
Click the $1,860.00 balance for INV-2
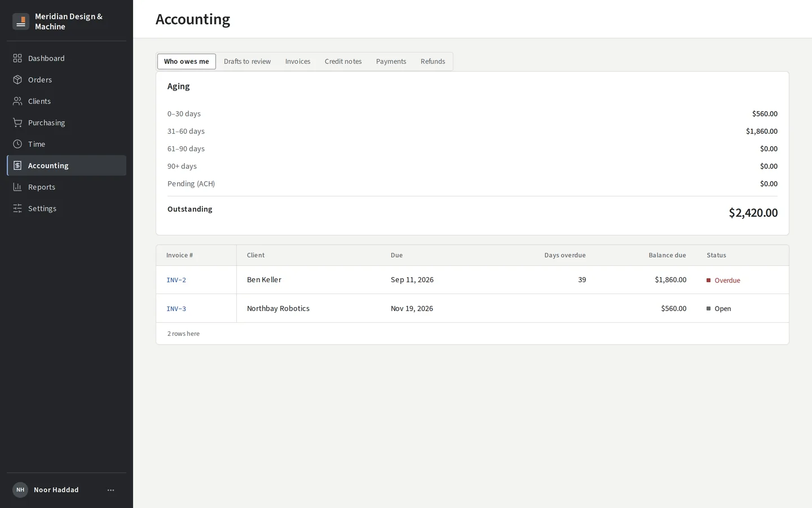[670, 279]
